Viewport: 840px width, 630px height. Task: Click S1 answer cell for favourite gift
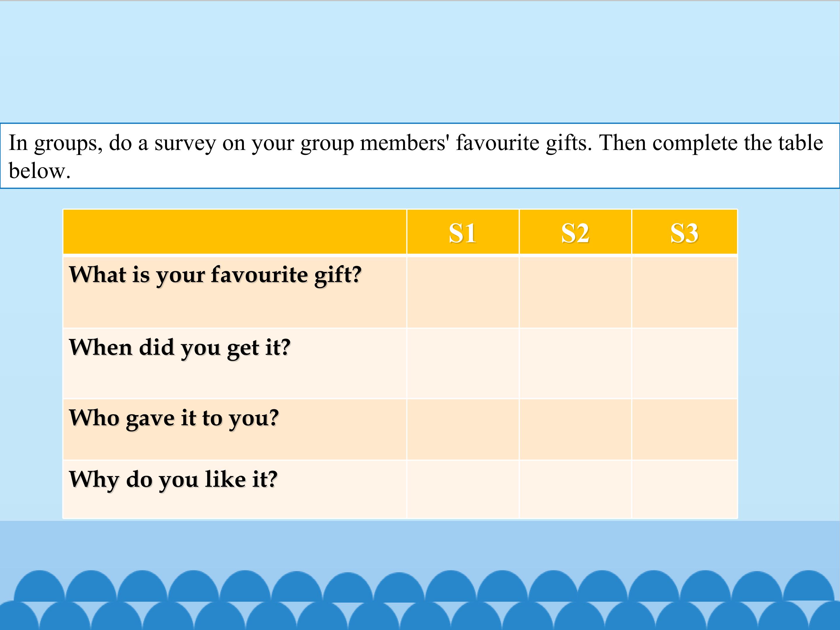tap(463, 292)
